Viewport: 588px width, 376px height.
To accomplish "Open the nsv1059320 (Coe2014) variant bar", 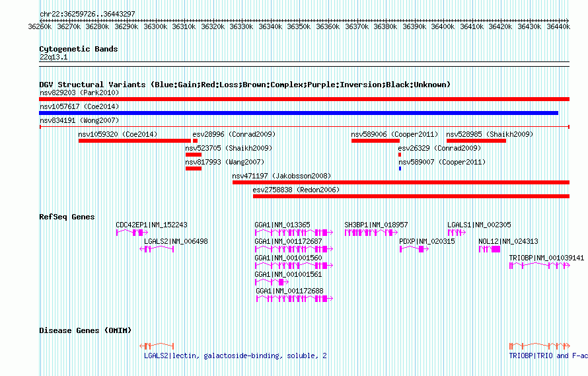I will [135, 141].
